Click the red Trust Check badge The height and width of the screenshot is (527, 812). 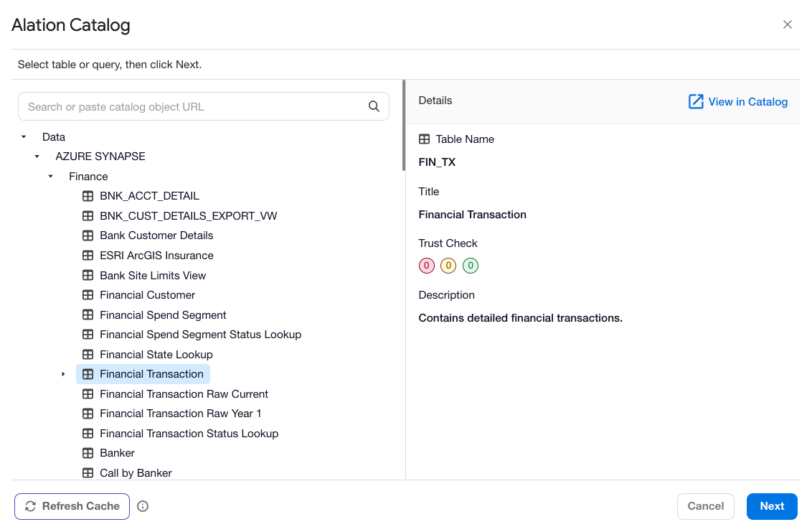pos(427,266)
